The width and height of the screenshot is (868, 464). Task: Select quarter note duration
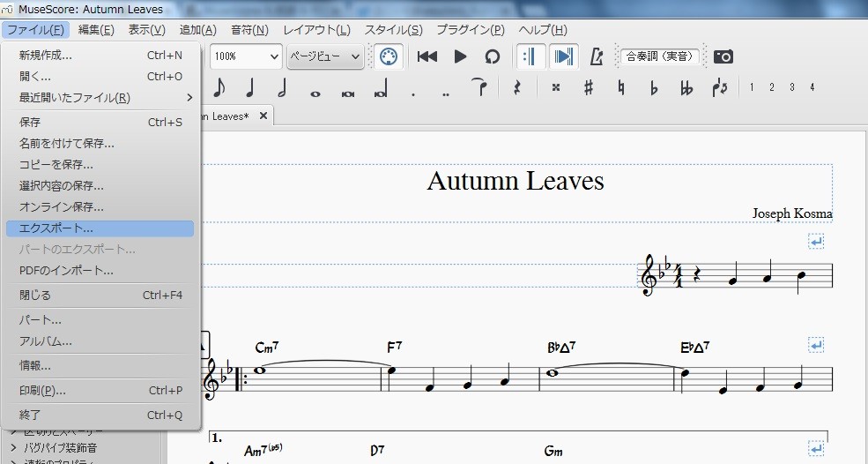249,87
